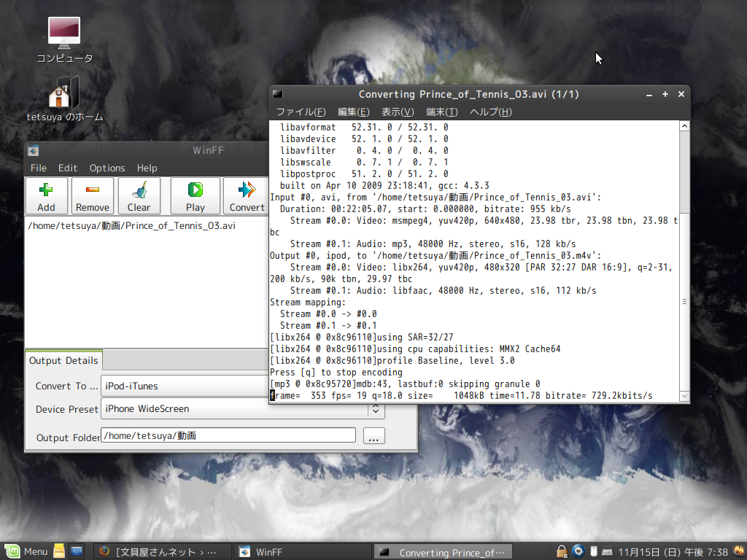Open the computer desktop icon
747x560 pixels.
65,40
